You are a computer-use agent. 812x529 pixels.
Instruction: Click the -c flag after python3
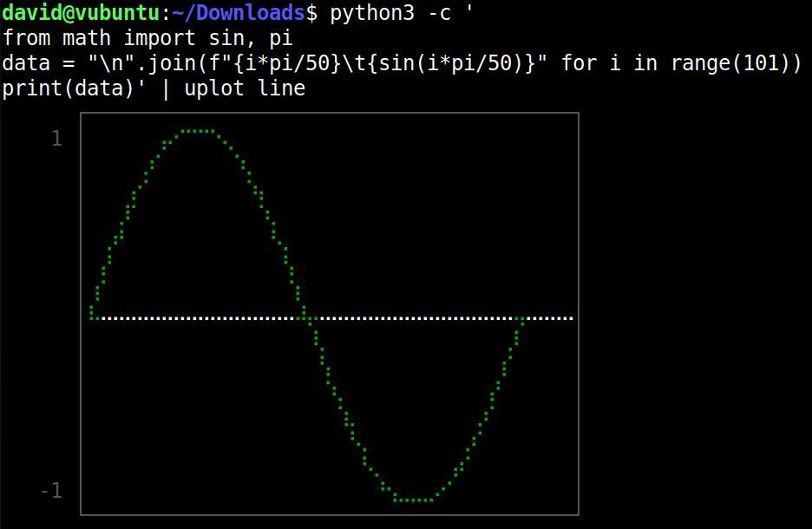click(x=440, y=13)
